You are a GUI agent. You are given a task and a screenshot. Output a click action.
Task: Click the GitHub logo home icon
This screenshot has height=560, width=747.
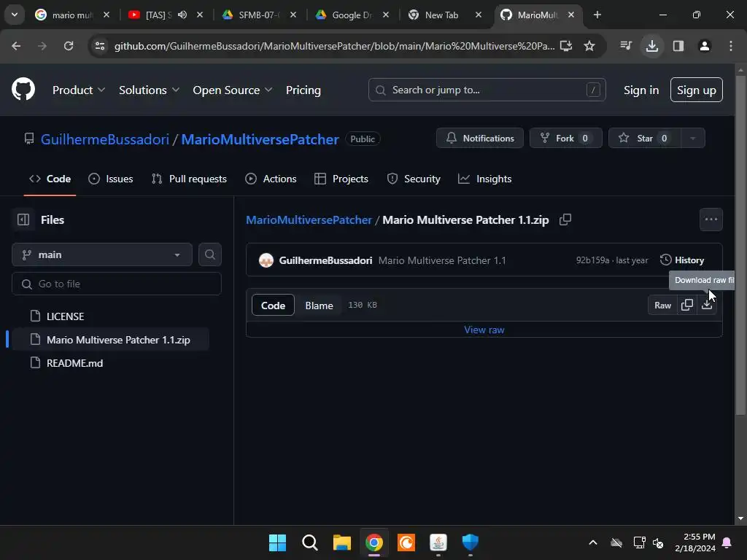coord(23,89)
